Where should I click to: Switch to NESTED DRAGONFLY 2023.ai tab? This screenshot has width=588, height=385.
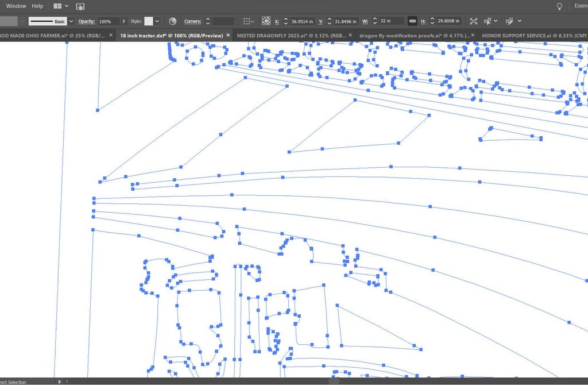290,35
